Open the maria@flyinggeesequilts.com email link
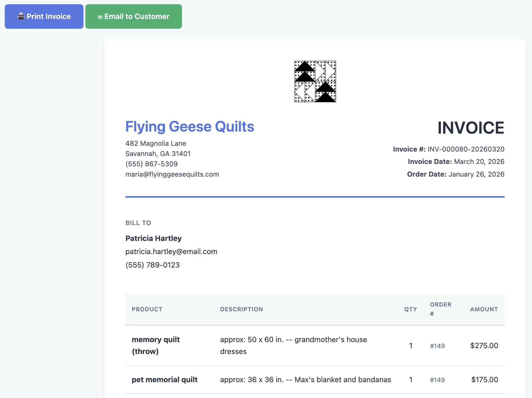Image resolution: width=532 pixels, height=398 pixels. point(172,174)
